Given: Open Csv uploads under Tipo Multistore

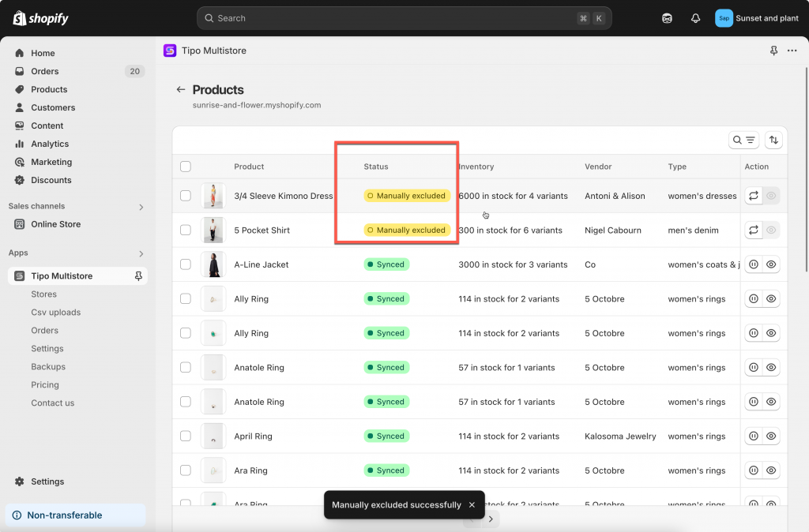Looking at the screenshot, I should click(x=56, y=313).
